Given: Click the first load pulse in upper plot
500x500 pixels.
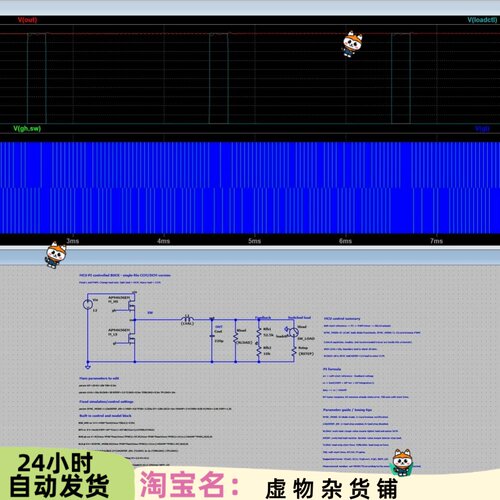Looking at the screenshot, I should point(37,78).
